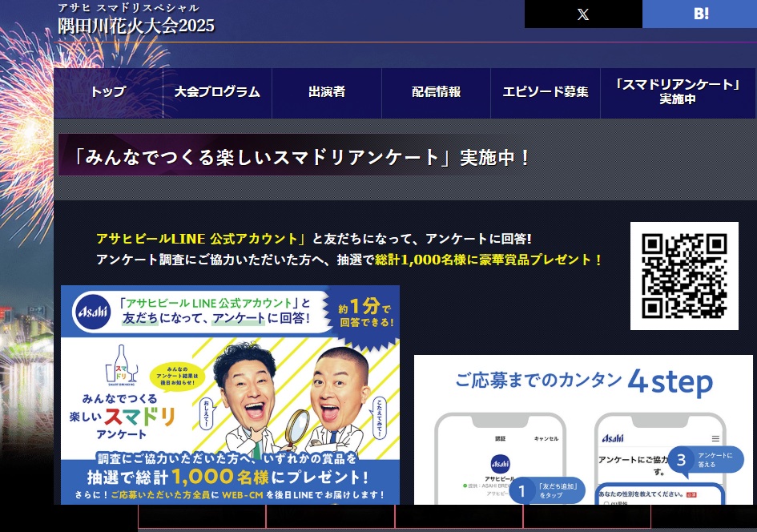Click the LINE friend-add QR code image

click(684, 276)
